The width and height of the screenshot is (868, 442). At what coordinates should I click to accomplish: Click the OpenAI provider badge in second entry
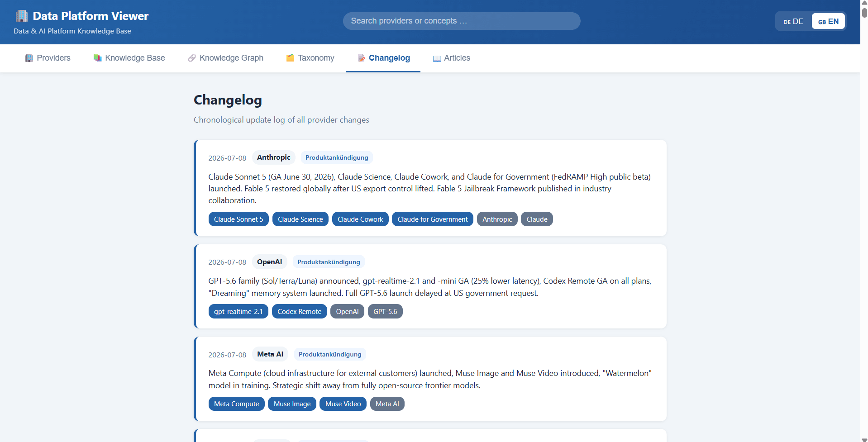click(270, 262)
